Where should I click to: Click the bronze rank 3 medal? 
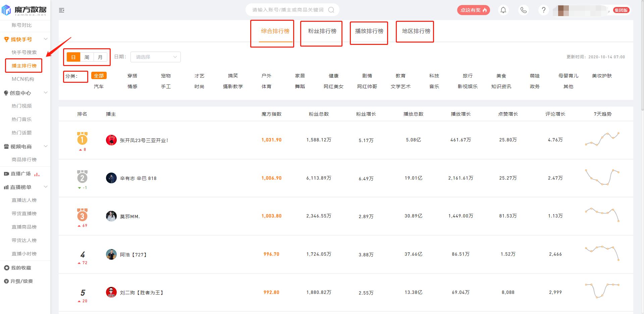[x=82, y=215]
